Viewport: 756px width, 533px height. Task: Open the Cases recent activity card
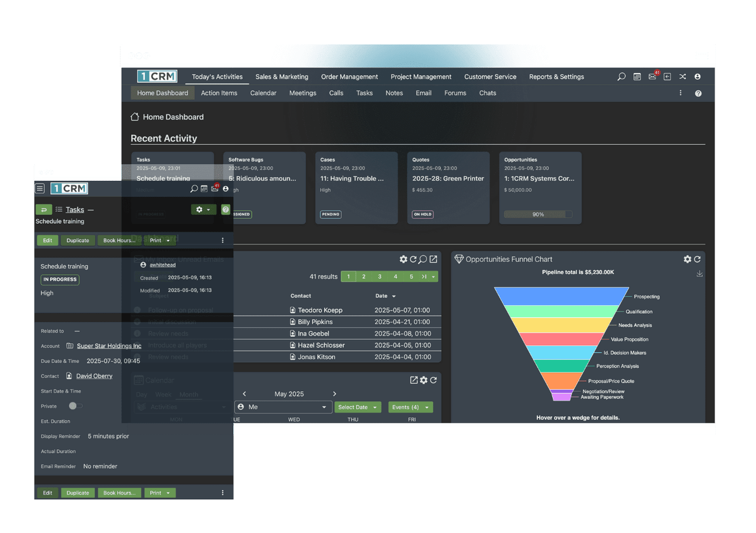356,188
